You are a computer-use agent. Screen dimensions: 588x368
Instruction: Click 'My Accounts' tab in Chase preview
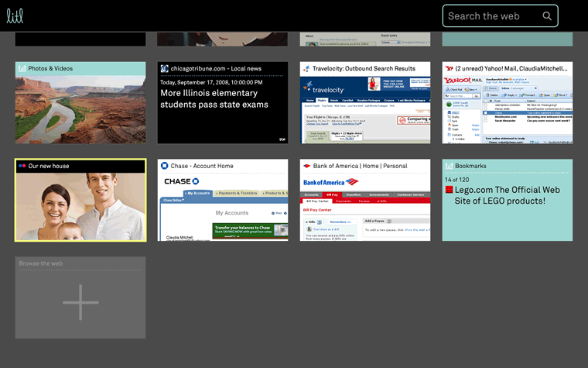click(x=198, y=193)
